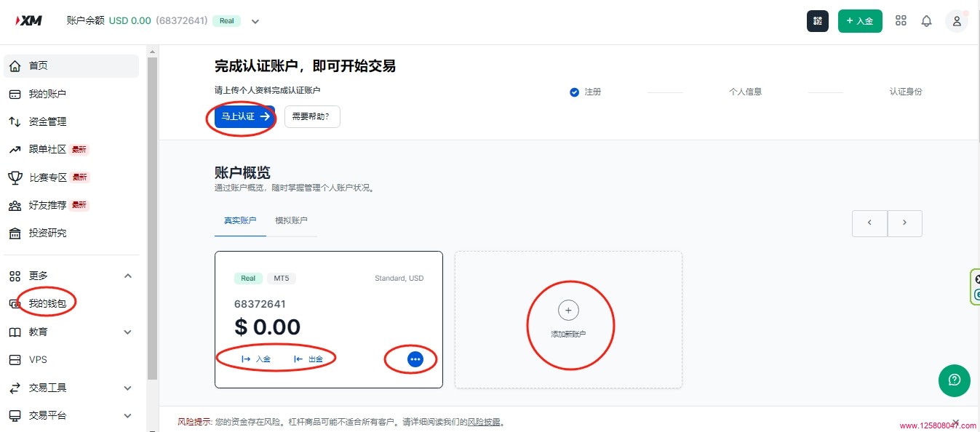The image size is (980, 432).
Task: Click the 我的钱包 wallet icon
Action: (15, 303)
